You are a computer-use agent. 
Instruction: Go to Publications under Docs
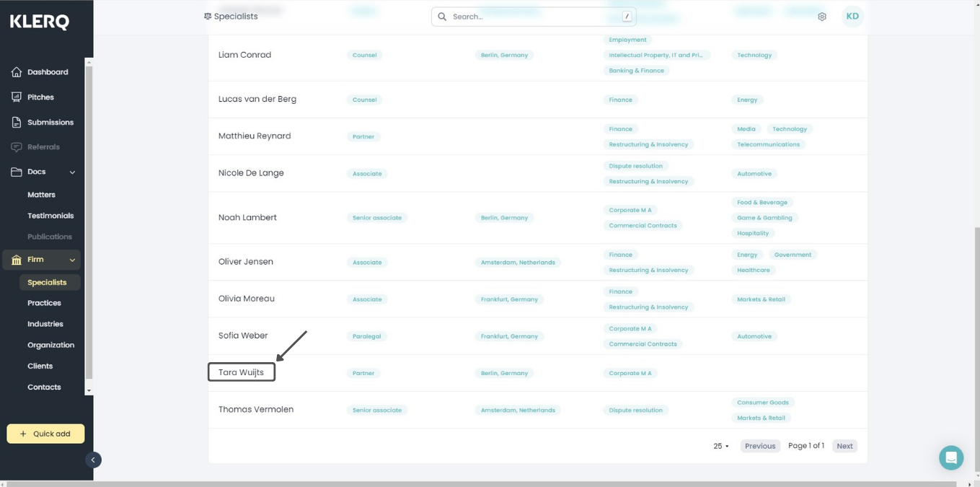50,237
